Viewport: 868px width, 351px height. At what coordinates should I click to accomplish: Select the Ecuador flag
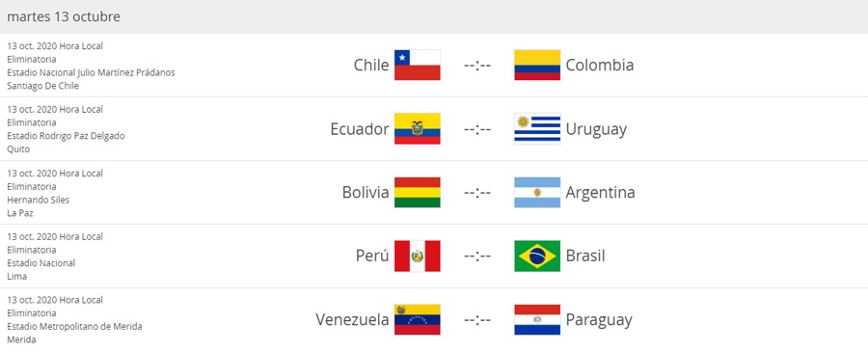[417, 128]
